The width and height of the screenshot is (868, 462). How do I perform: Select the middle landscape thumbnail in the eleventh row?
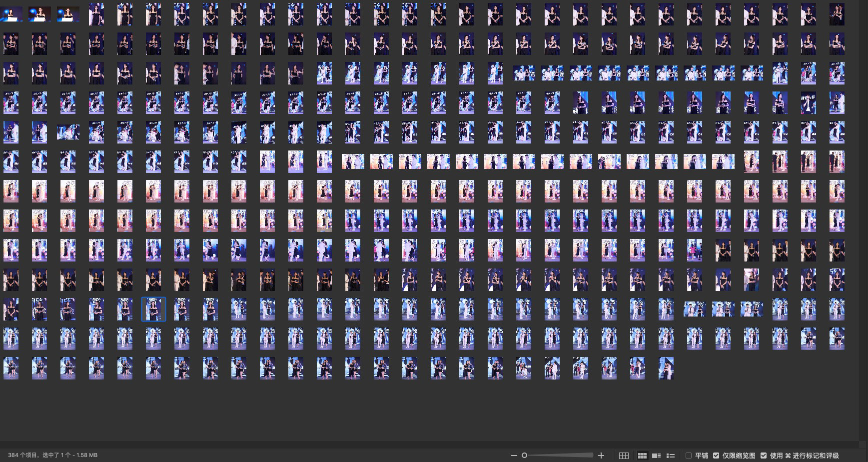coord(723,309)
